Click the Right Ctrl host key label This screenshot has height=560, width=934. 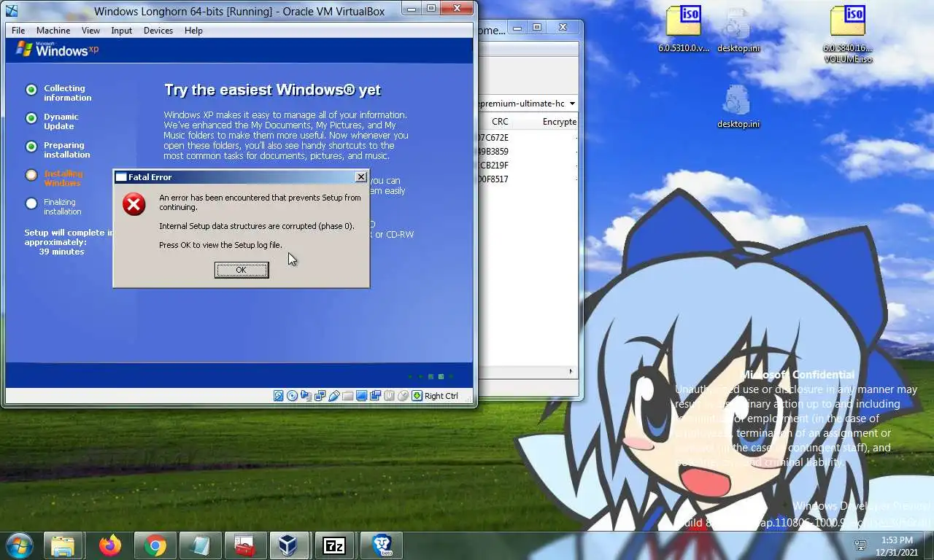(x=441, y=396)
